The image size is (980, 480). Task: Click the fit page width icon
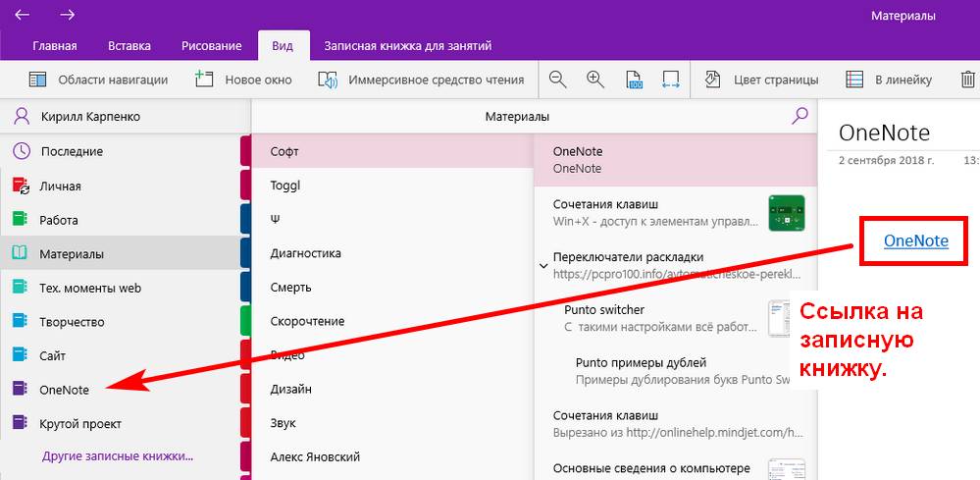pos(671,80)
